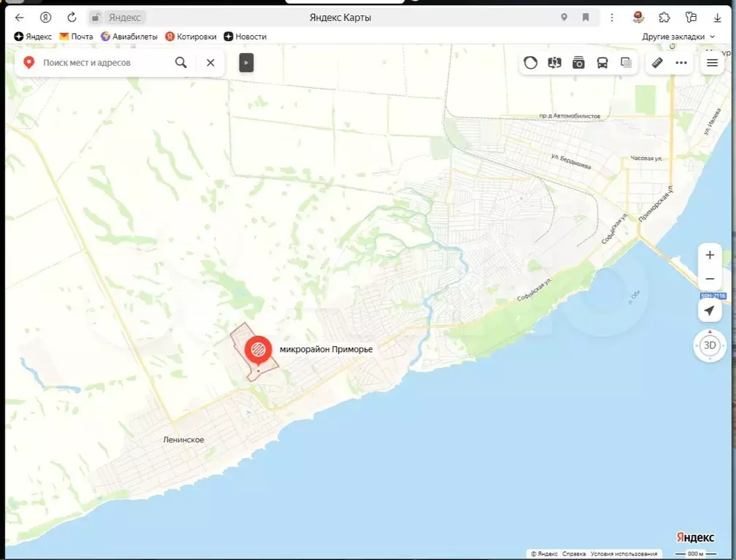Click the Приморская ул. street label
Image resolution: width=736 pixels, height=560 pixels.
(x=656, y=204)
